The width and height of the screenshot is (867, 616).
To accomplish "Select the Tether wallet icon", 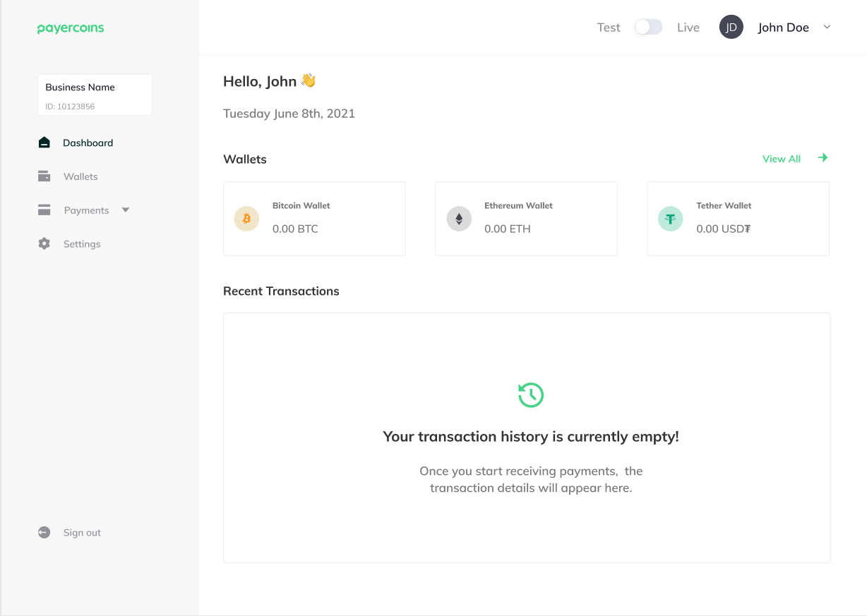I will [x=670, y=219].
